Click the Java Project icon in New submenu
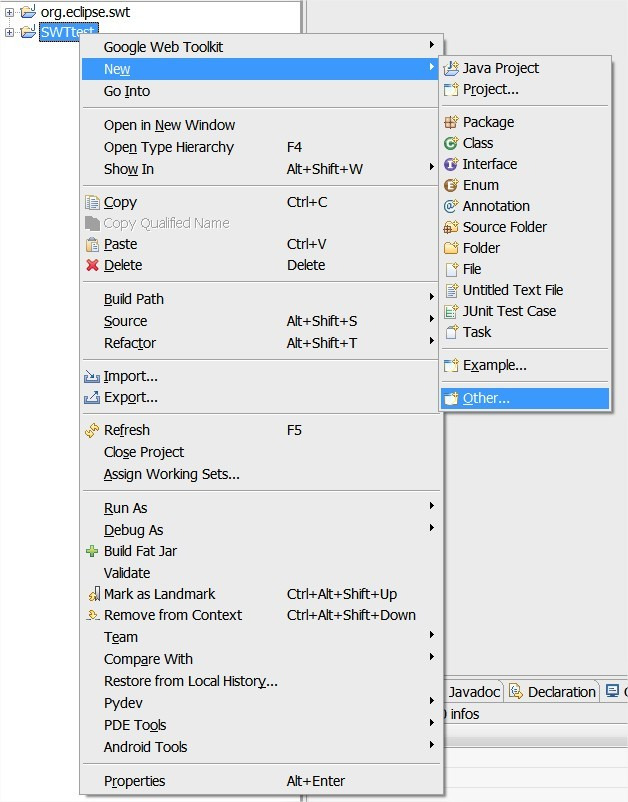628x802 pixels. tap(451, 68)
